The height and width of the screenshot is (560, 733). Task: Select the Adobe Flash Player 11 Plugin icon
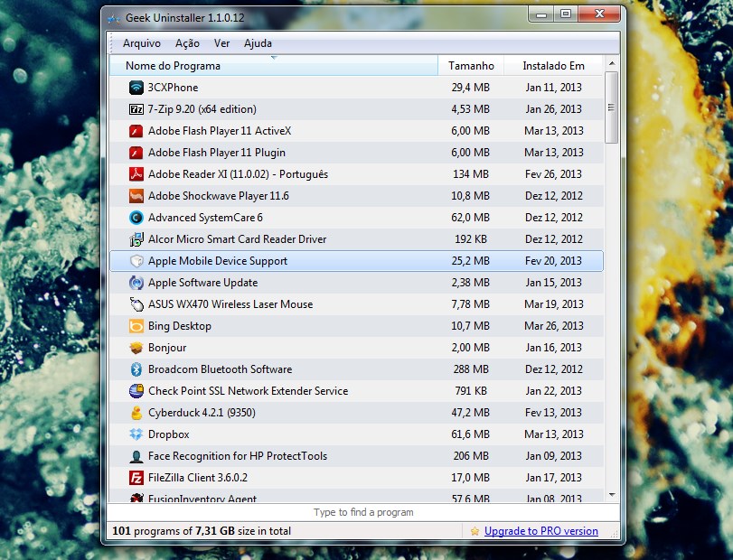136,153
